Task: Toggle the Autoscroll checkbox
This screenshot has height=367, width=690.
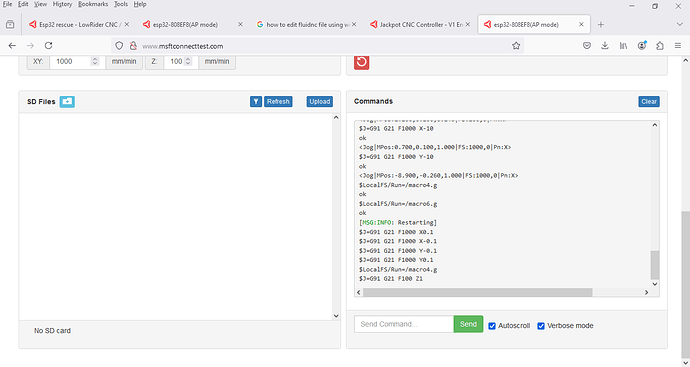Action: tap(492, 326)
